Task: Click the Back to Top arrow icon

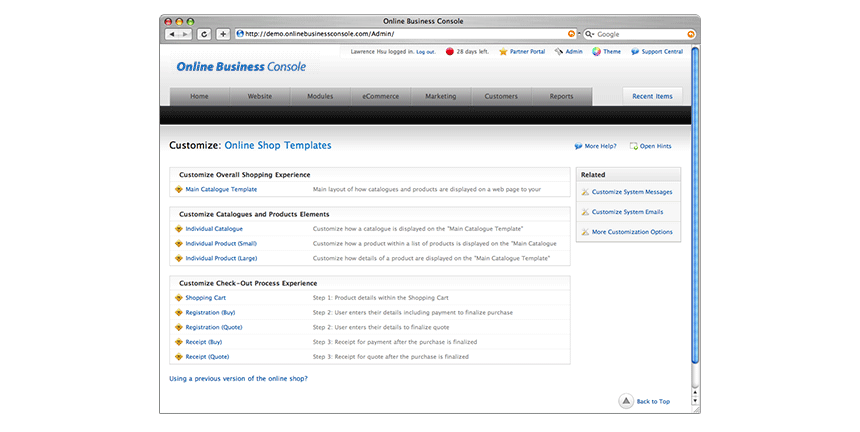Action: (x=625, y=401)
